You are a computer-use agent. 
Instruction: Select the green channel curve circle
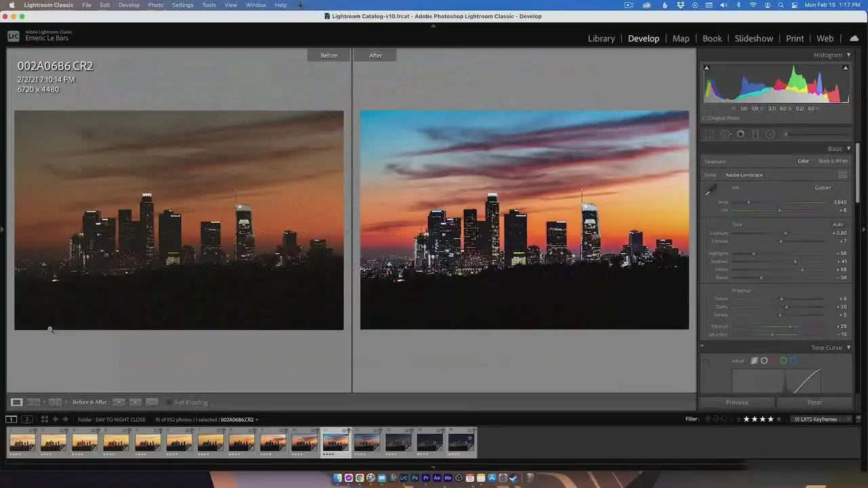[784, 361]
